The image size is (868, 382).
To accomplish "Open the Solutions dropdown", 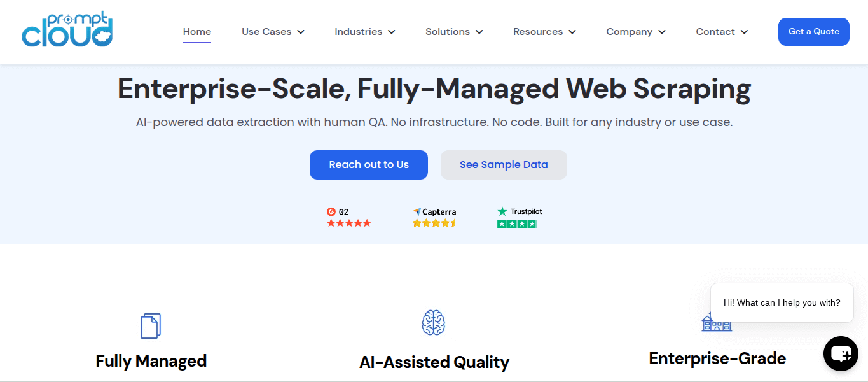I will pyautogui.click(x=454, y=32).
